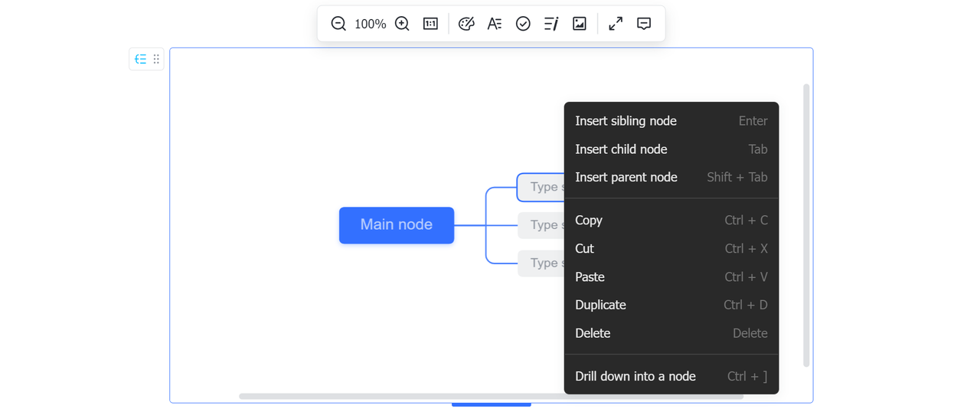Click the zoom in magnifier icon
The image size is (980, 412).
[402, 24]
